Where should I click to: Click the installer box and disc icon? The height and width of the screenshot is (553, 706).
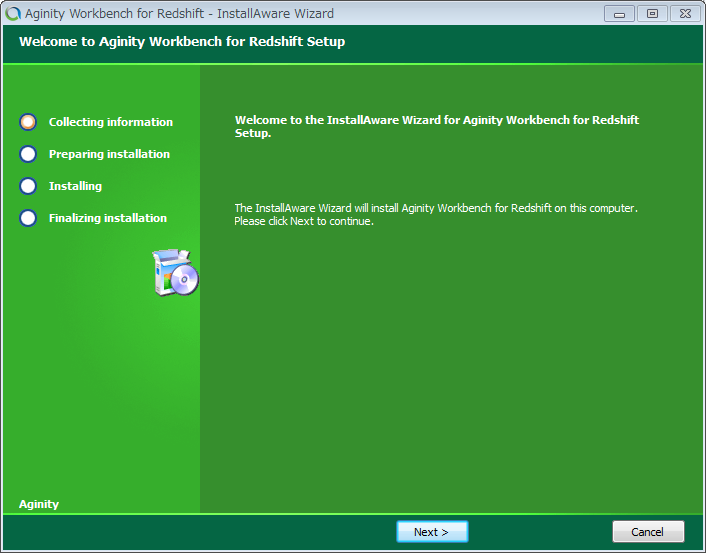tap(176, 272)
